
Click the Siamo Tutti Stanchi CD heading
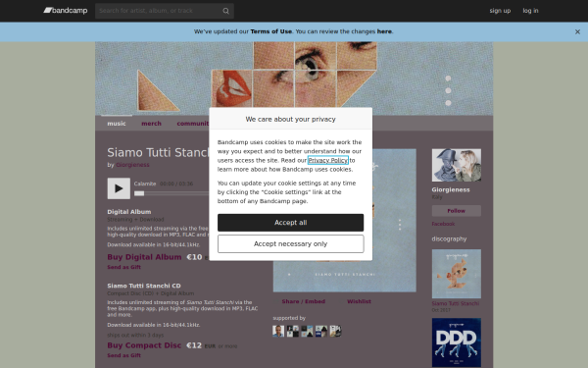pyautogui.click(x=144, y=286)
